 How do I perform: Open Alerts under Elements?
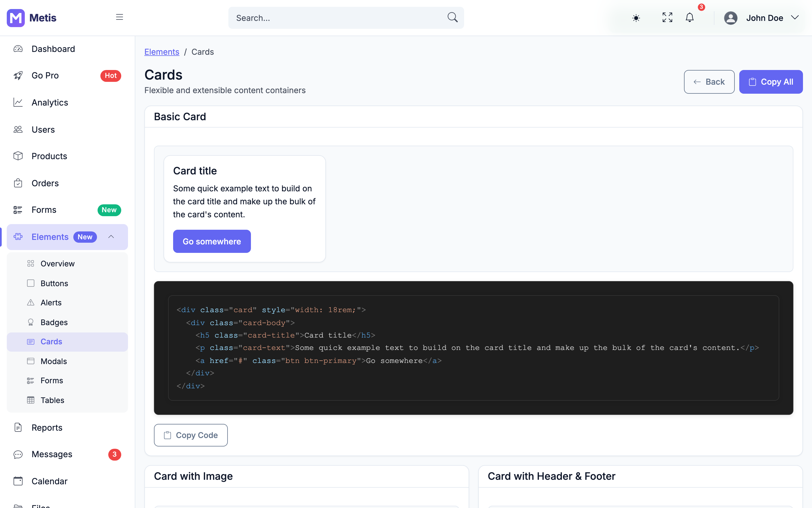point(67,303)
